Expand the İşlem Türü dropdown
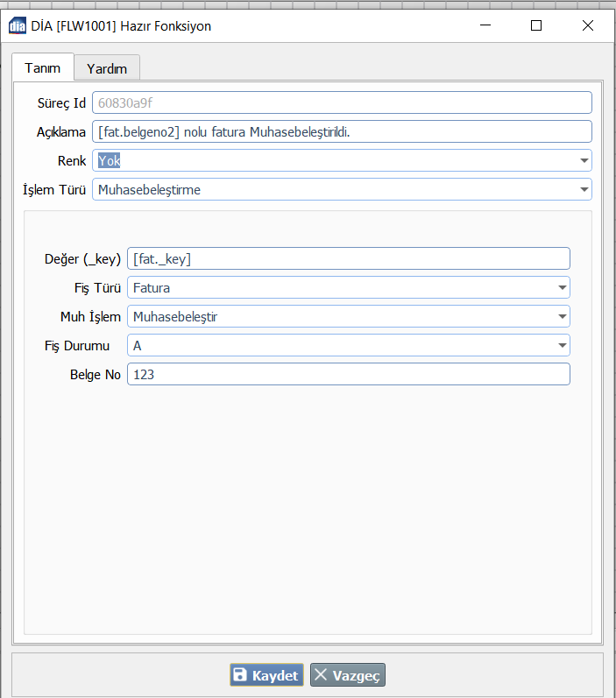The image size is (616, 698). 584,190
